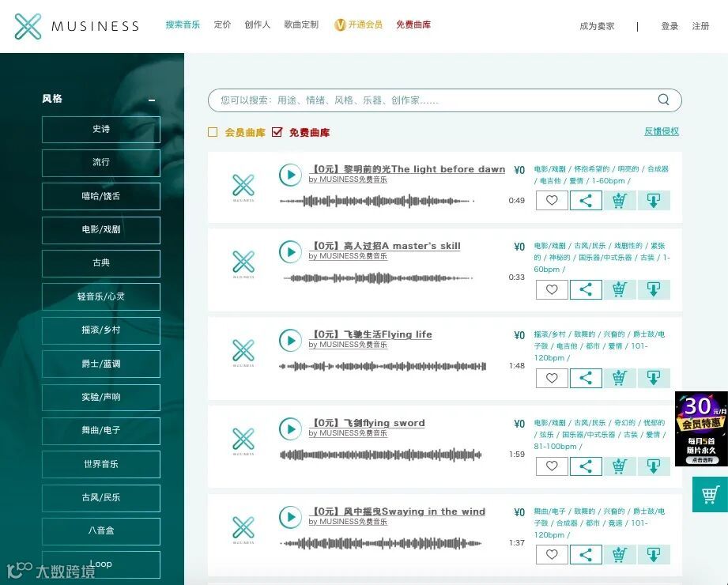Click the 反馈侵权 link
Screen dimensions: 728x585
[662, 131]
